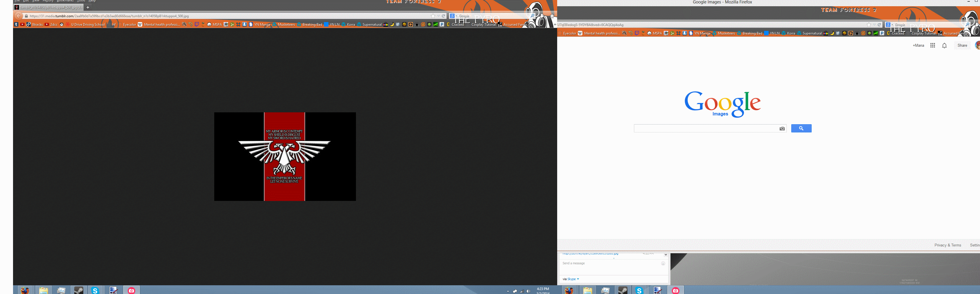
Task: Open the 2dcc bookmark
Action: tap(51, 24)
